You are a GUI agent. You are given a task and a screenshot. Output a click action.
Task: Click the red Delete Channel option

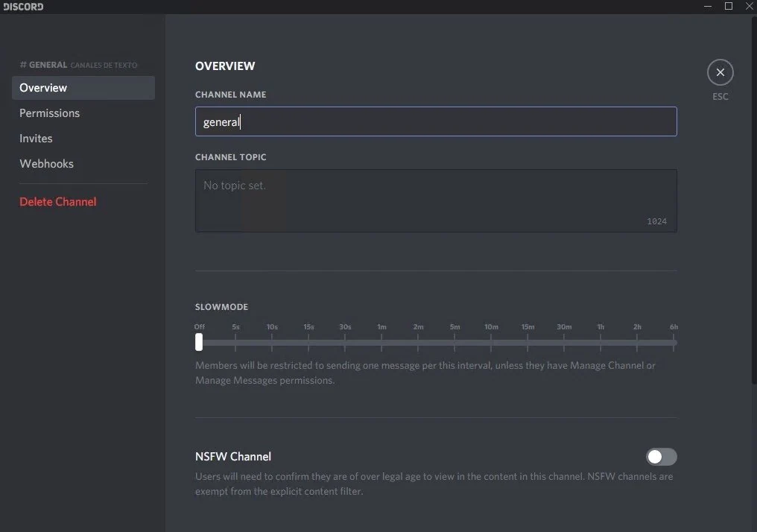[58, 202]
